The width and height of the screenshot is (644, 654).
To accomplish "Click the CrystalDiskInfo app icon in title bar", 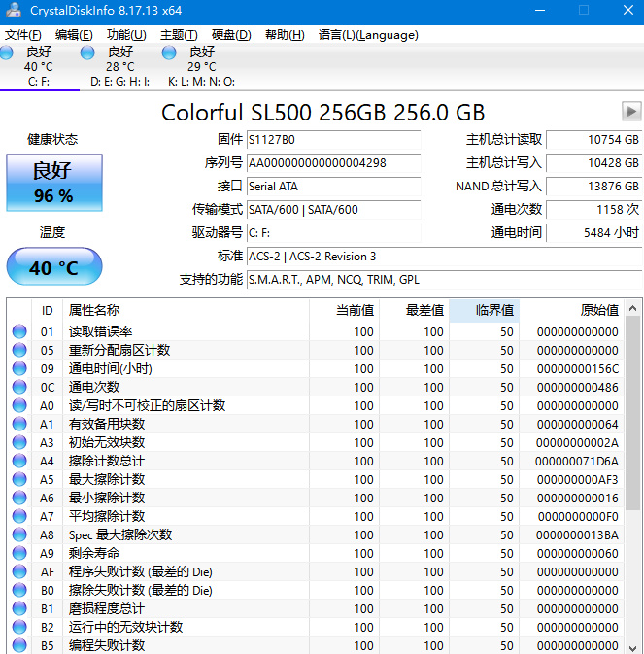I will tap(13, 10).
